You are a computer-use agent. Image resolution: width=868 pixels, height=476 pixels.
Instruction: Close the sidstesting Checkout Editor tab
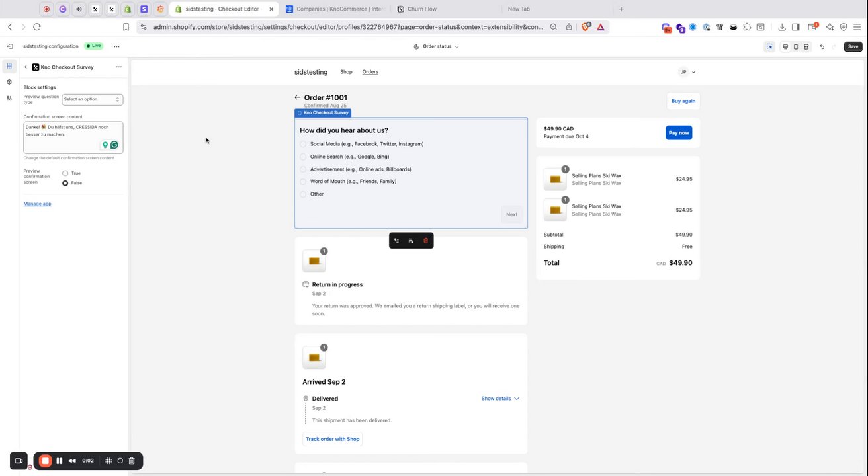click(x=271, y=9)
